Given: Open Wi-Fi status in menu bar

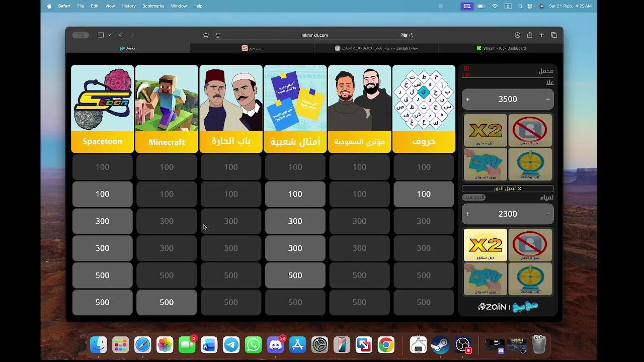Looking at the screenshot, I should 495,6.
